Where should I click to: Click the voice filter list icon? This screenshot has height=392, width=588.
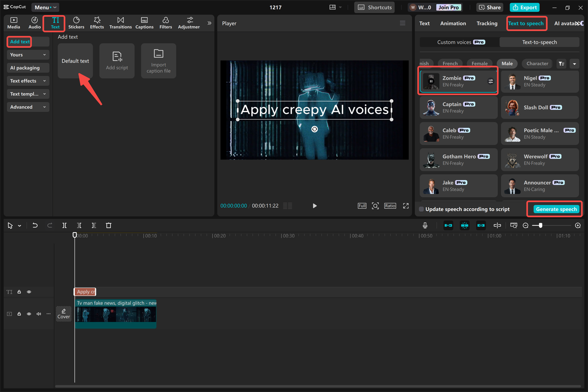pos(561,64)
